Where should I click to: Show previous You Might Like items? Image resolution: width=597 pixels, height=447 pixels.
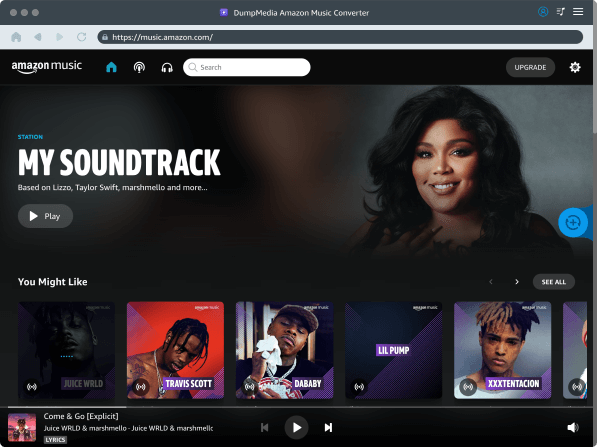pyautogui.click(x=491, y=282)
